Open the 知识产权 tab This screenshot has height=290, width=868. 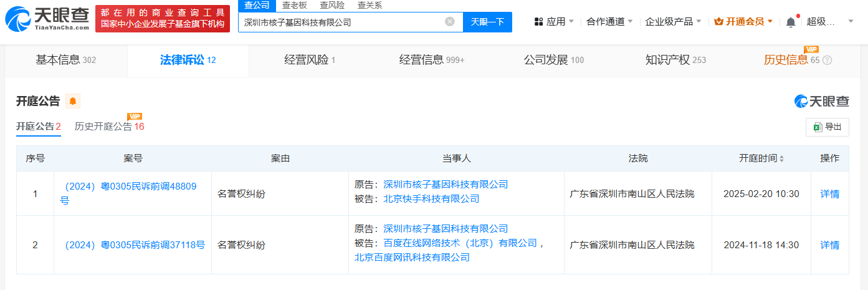(x=676, y=60)
